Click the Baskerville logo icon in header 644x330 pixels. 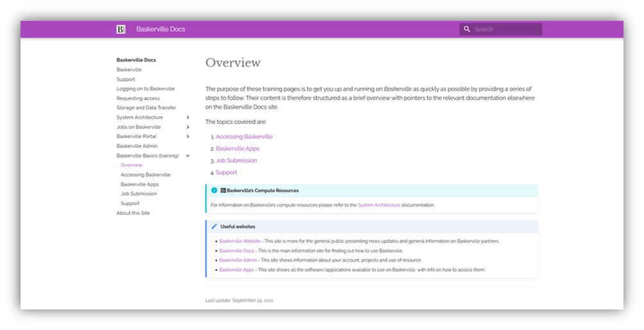[x=121, y=29]
